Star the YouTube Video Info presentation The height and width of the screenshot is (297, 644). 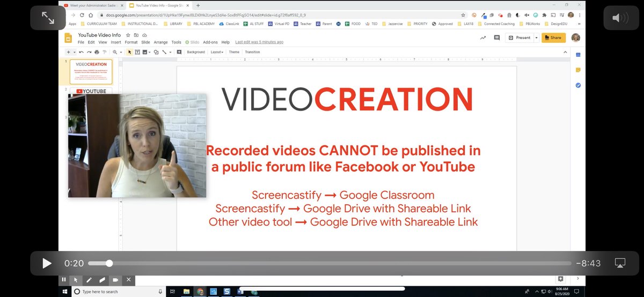[x=128, y=35]
